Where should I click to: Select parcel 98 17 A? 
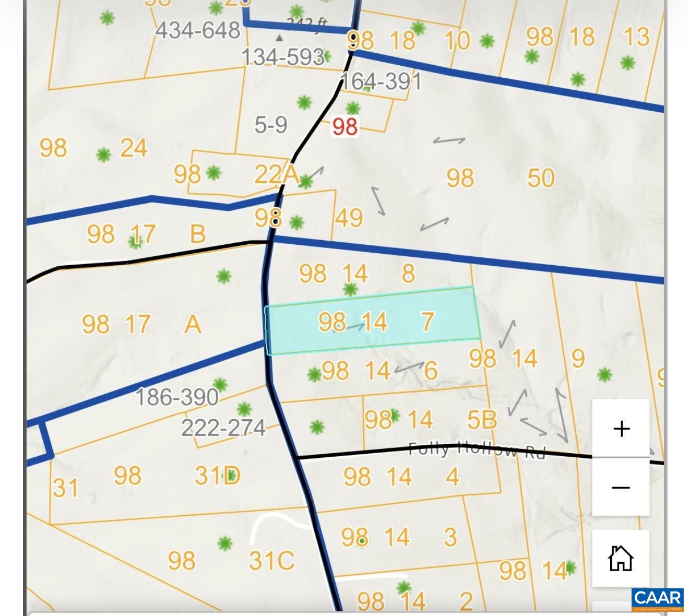142,324
